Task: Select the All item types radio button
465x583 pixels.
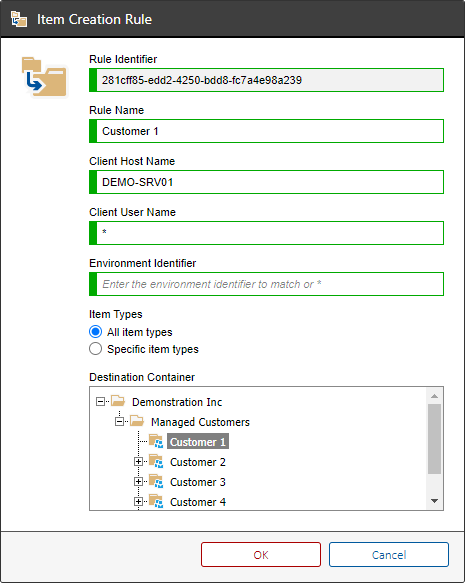Action: [x=96, y=331]
